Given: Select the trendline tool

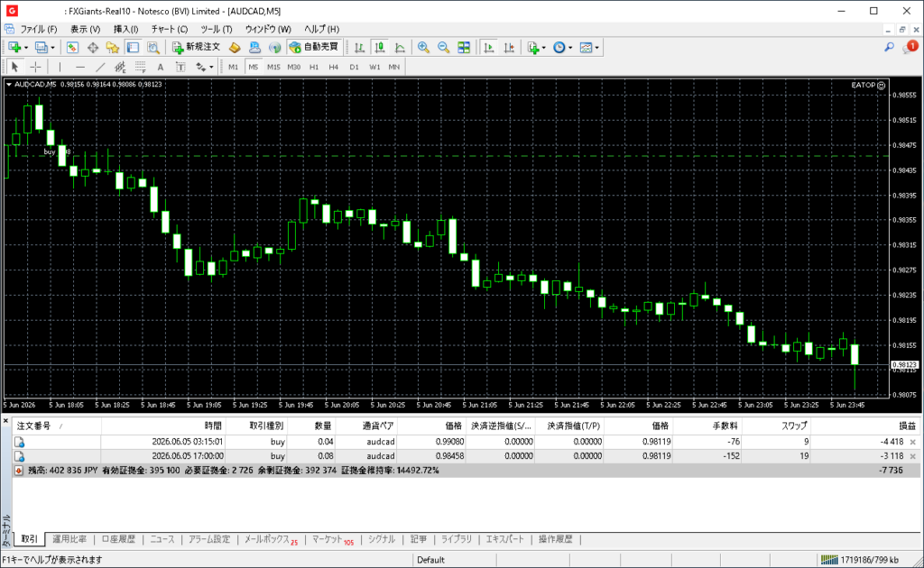Looking at the screenshot, I should (100, 67).
